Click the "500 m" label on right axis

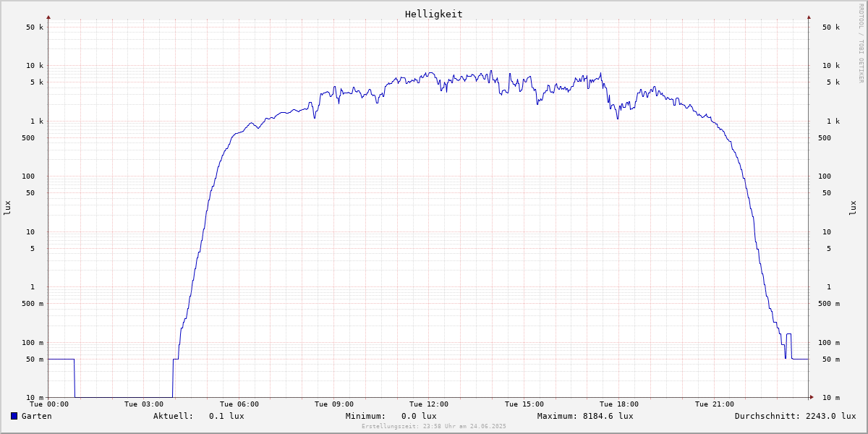click(x=829, y=304)
